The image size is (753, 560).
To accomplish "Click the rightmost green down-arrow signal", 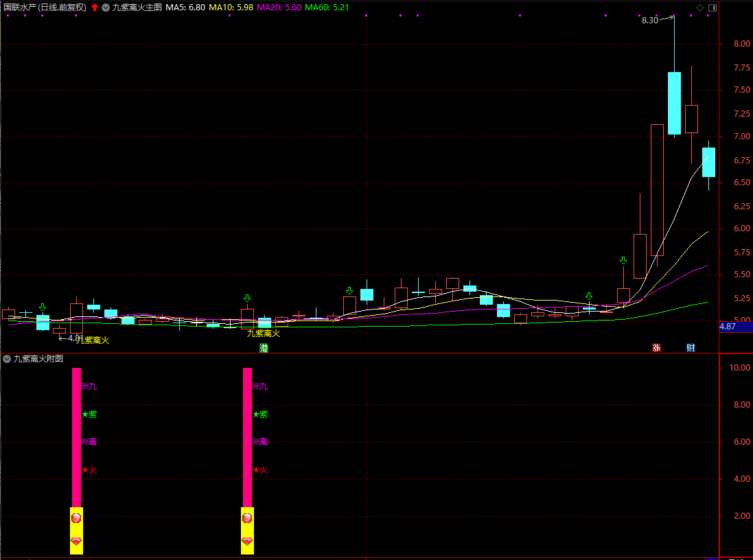I will [x=623, y=260].
